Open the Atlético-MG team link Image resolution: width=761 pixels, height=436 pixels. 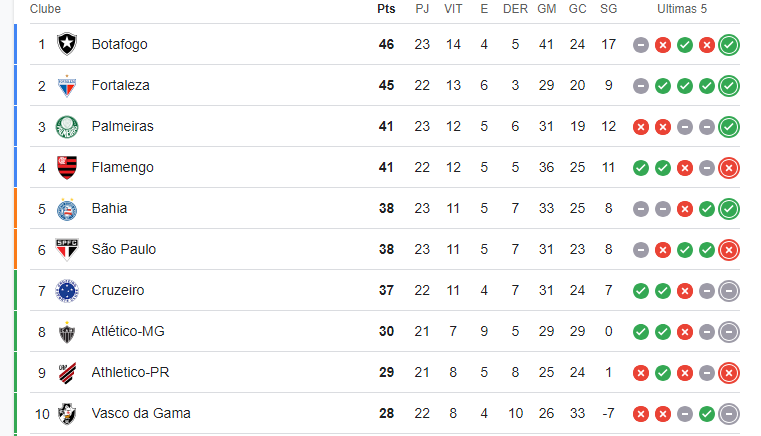click(x=128, y=331)
